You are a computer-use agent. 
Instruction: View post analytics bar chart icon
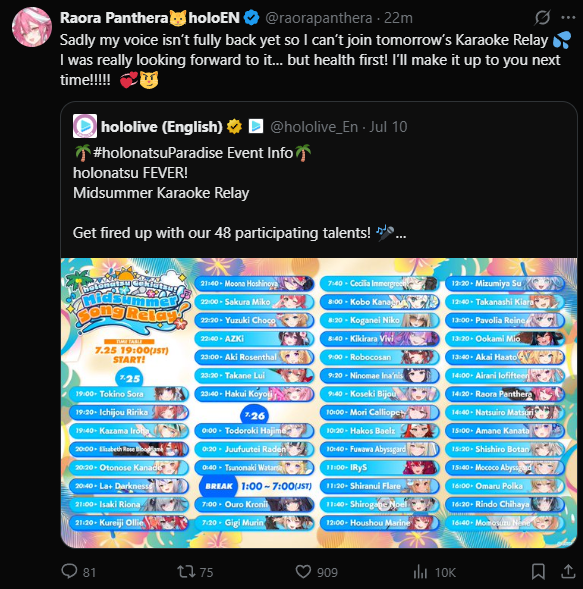tap(420, 572)
